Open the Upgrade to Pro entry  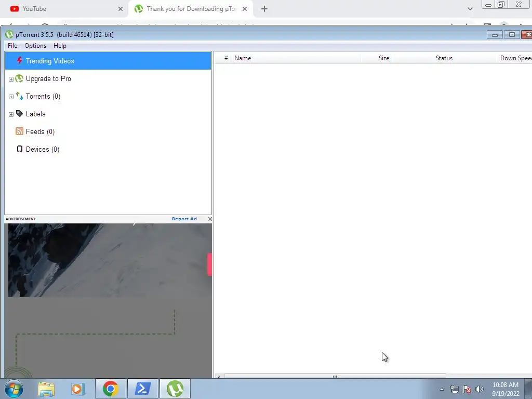(48, 79)
